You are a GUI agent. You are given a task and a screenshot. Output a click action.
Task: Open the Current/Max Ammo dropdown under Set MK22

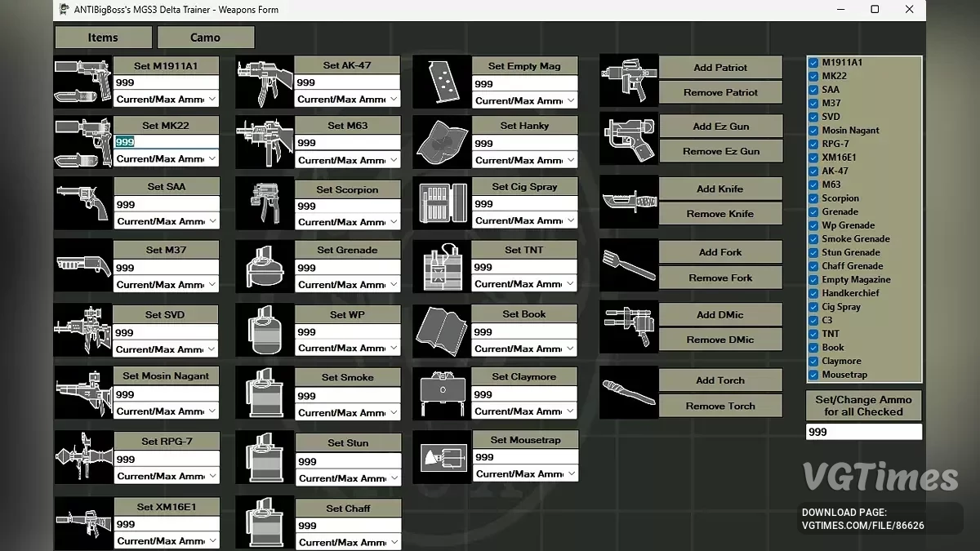[x=167, y=159]
